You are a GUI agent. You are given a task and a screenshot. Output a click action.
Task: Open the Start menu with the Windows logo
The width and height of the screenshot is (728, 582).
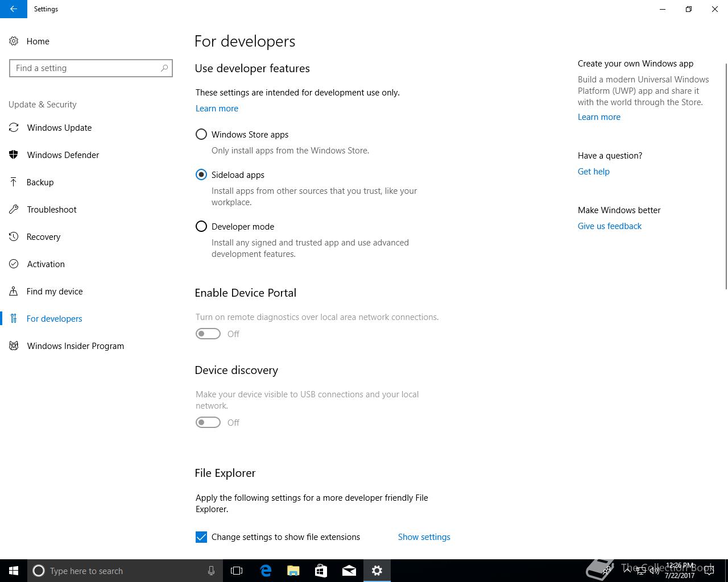(x=14, y=571)
